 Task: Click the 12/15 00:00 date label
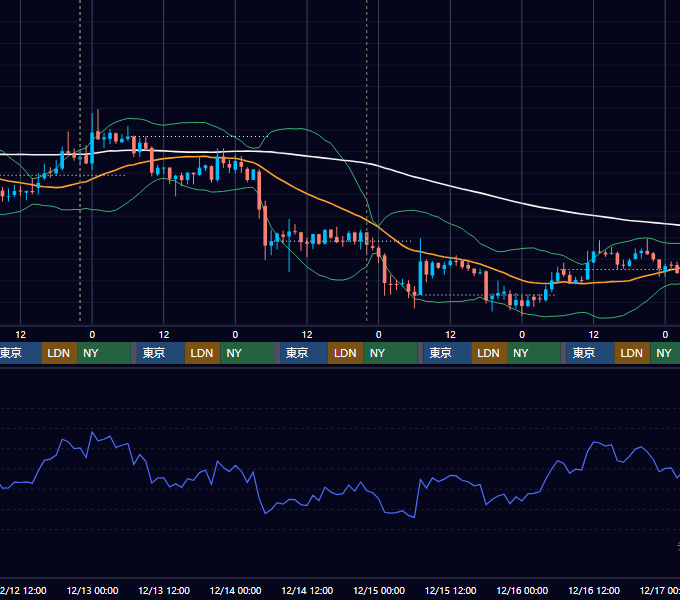point(379,590)
